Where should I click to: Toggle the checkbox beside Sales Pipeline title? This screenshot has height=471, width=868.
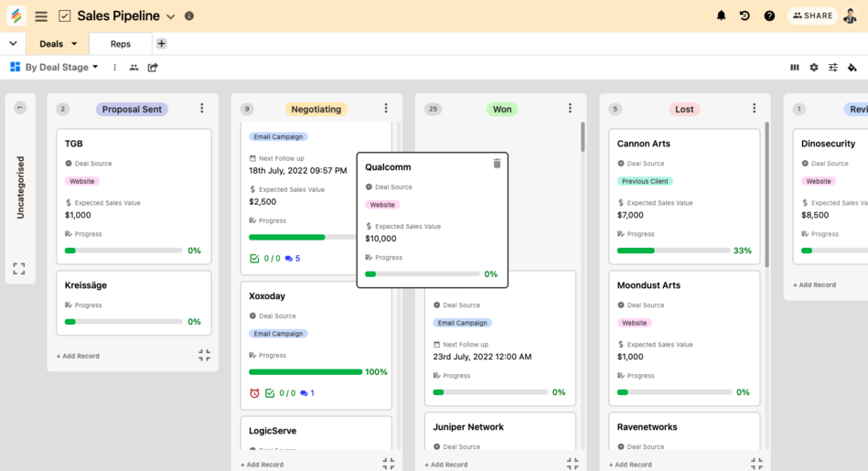pos(64,16)
